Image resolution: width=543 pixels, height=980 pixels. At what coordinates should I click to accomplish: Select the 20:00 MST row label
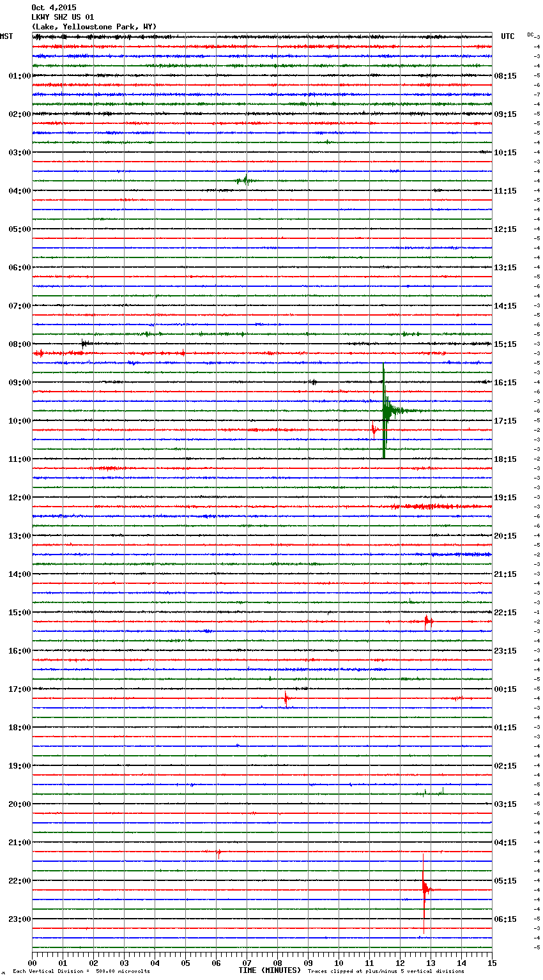(x=20, y=804)
